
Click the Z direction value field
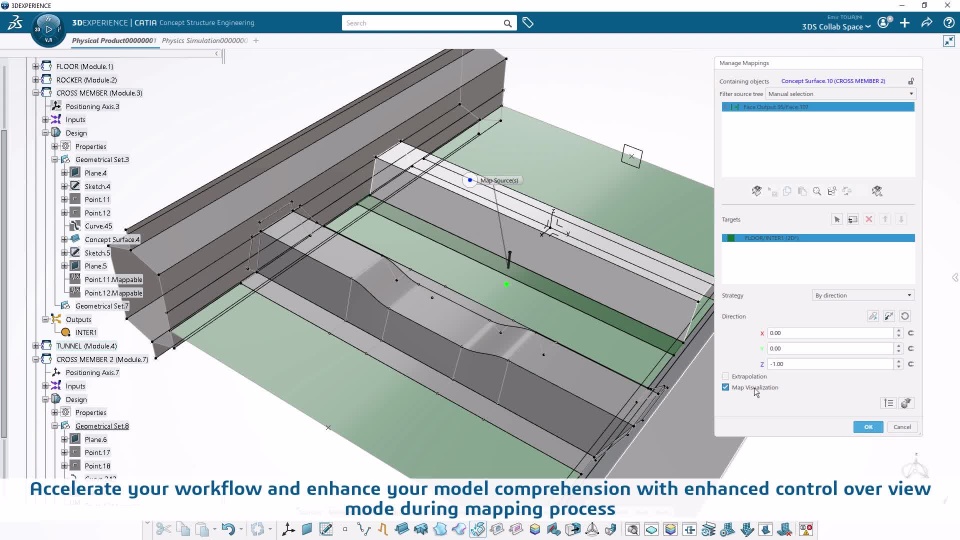(831, 364)
